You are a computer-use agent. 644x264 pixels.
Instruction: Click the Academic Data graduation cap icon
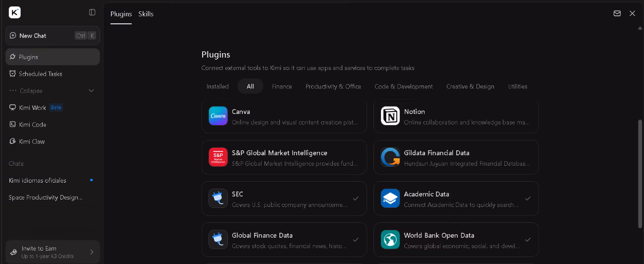pos(390,198)
